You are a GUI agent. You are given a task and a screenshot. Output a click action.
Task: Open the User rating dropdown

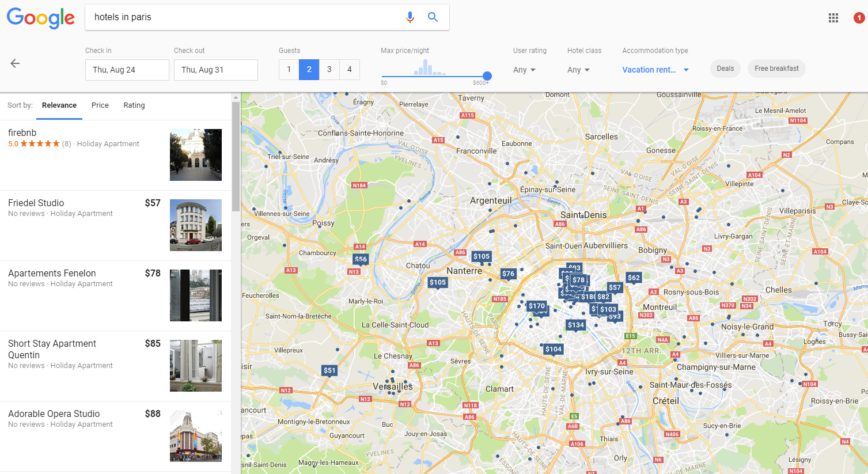[x=524, y=70]
